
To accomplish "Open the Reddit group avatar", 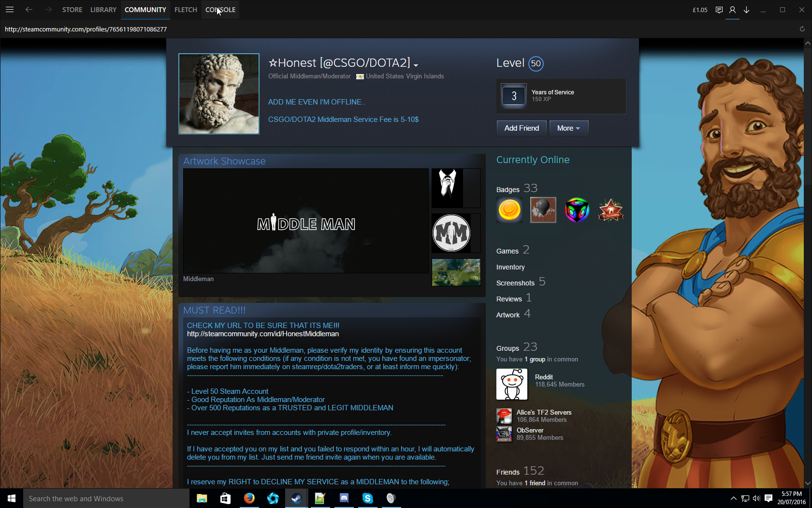I will click(x=512, y=384).
